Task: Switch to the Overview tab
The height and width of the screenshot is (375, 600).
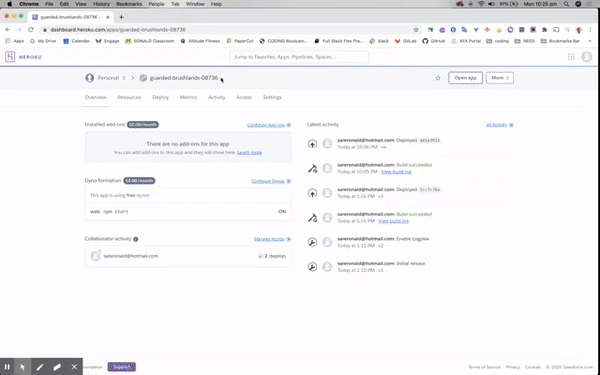Action: (x=96, y=97)
